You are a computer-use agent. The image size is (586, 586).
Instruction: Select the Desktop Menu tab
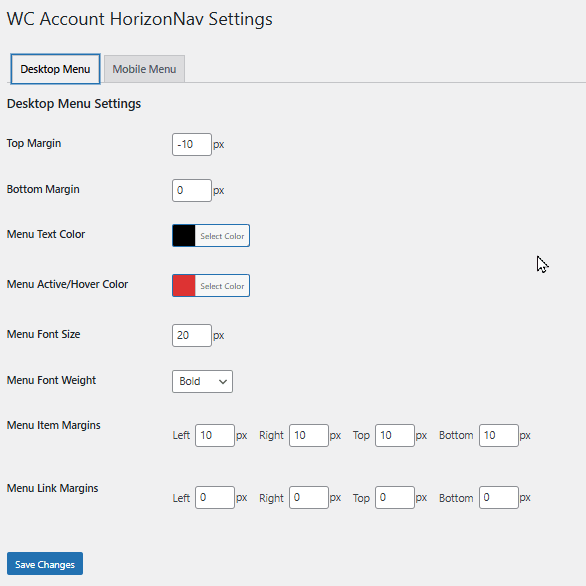pyautogui.click(x=55, y=69)
